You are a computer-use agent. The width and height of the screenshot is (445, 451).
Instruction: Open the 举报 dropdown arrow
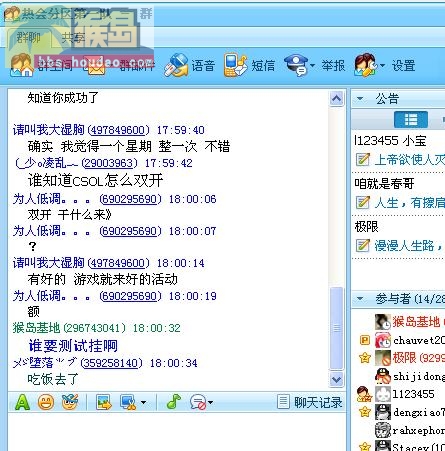pos(312,65)
